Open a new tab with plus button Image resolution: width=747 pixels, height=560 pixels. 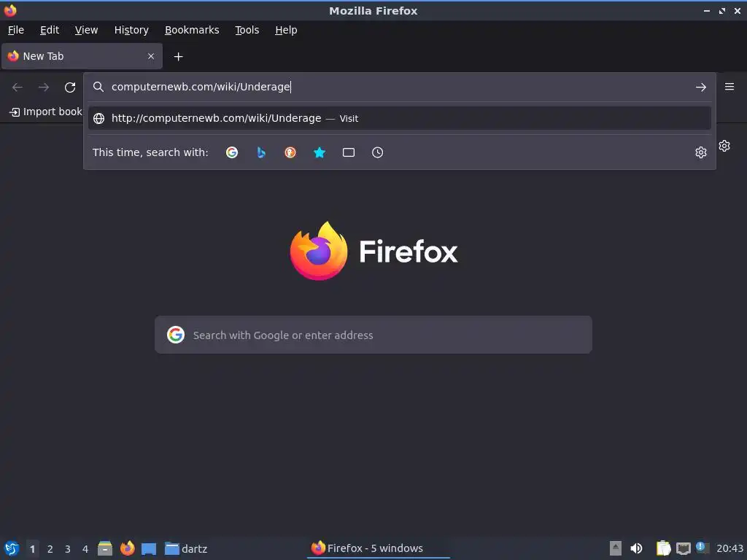point(178,57)
